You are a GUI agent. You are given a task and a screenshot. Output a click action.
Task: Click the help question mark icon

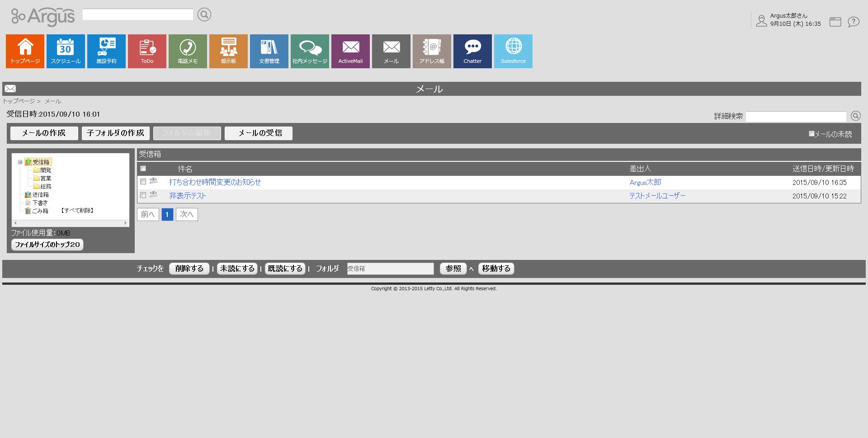click(x=853, y=22)
